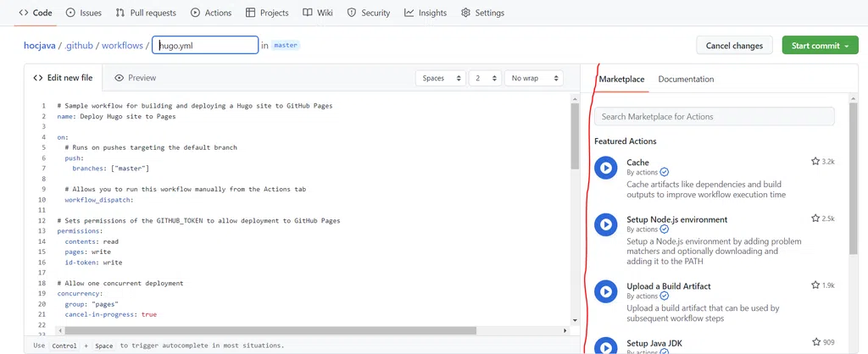
Task: Select the Marketplace tab
Action: pyautogui.click(x=621, y=79)
